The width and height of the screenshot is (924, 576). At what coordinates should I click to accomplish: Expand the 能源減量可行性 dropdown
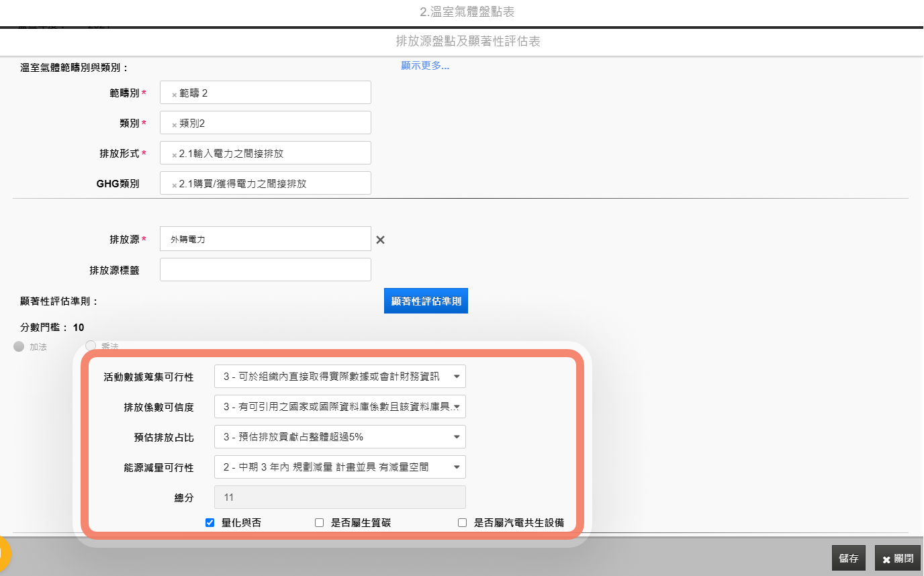[340, 467]
